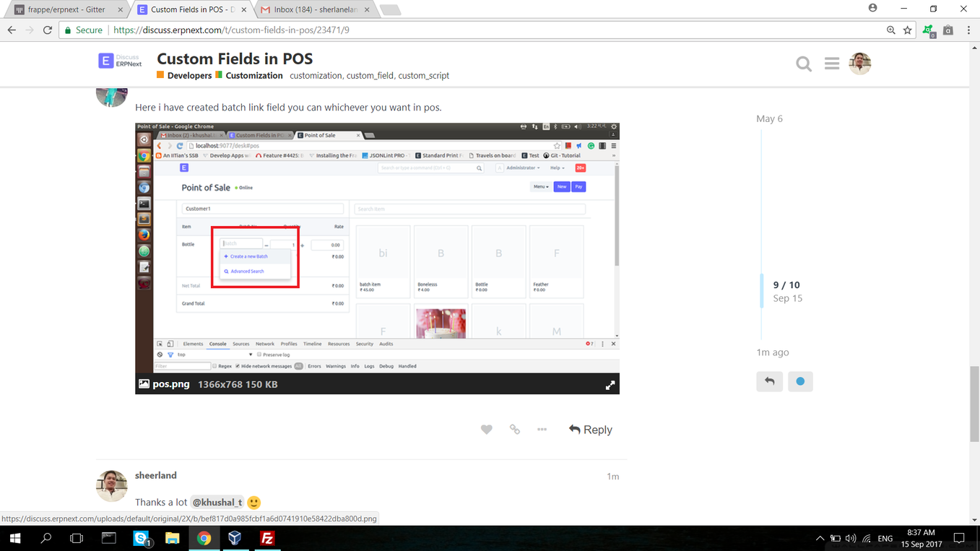Image resolution: width=980 pixels, height=551 pixels.
Task: Close the Inbox (184) tab
Action: (x=367, y=10)
